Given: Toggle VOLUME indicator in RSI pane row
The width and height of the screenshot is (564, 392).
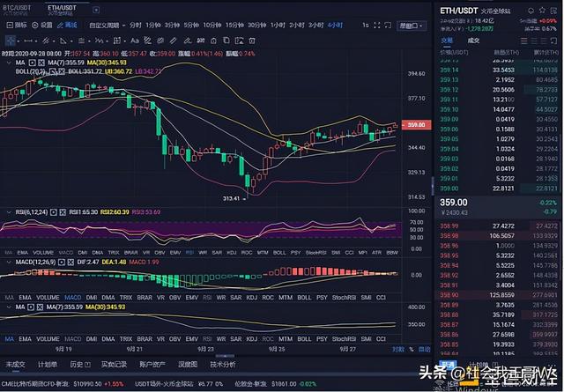Looking at the screenshot, I should click(x=43, y=253).
